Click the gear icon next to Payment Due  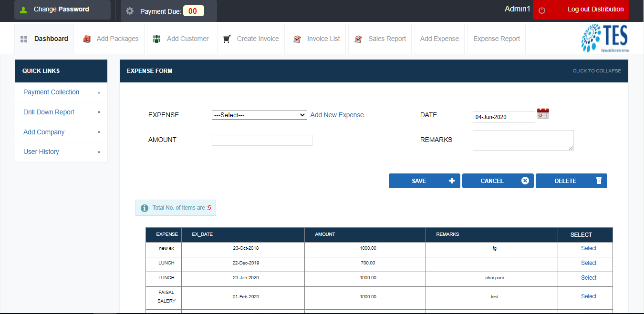coord(130,11)
